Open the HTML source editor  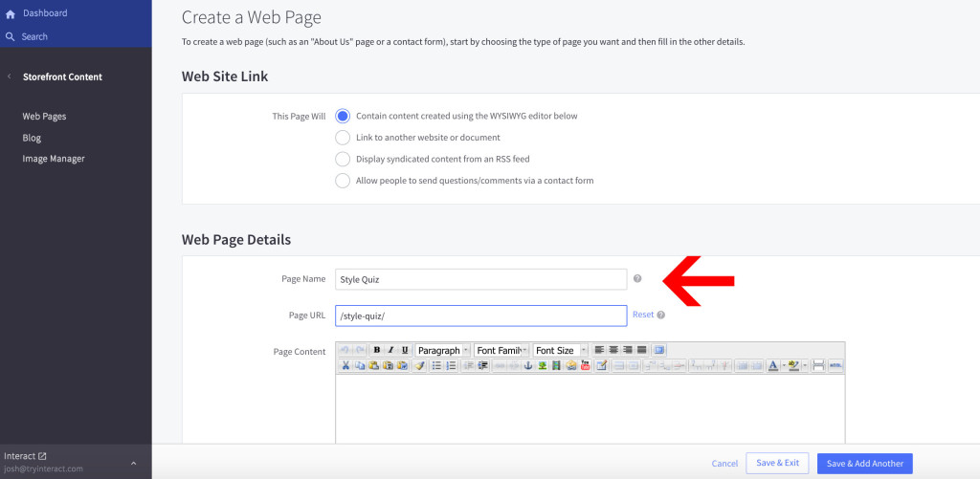[x=835, y=366]
